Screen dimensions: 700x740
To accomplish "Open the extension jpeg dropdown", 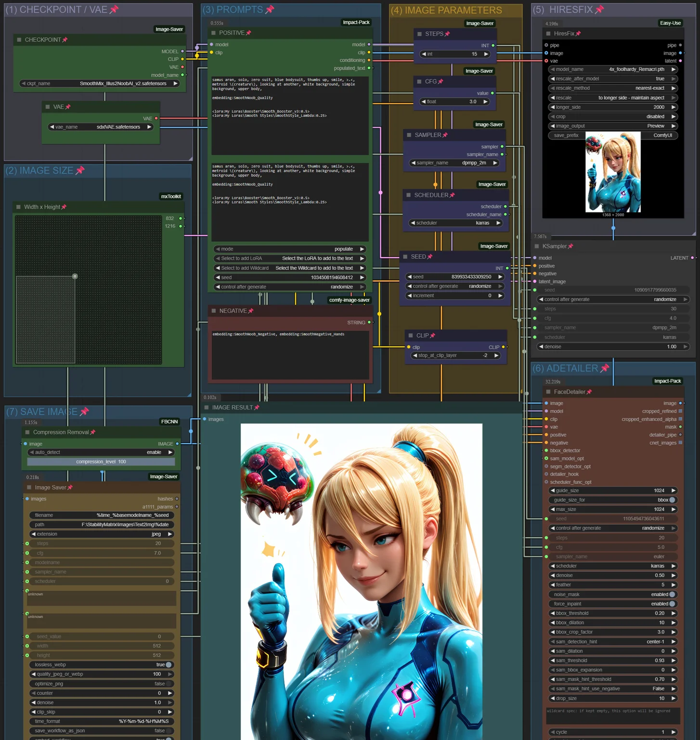I will (102, 534).
